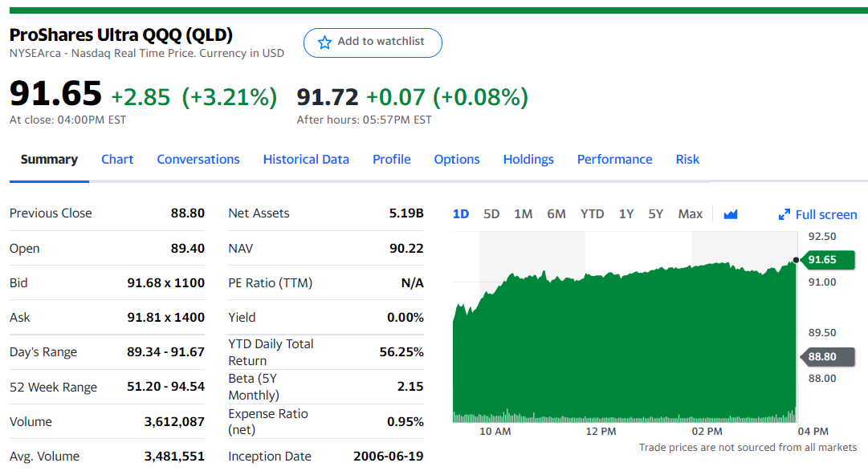
Task: Set chart range to 1D
Action: pyautogui.click(x=461, y=214)
